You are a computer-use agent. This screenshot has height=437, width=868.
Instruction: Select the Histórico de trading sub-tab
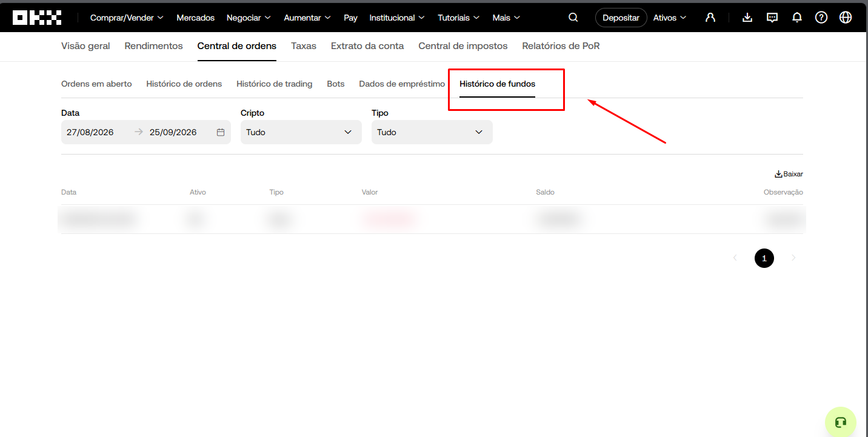[275, 84]
